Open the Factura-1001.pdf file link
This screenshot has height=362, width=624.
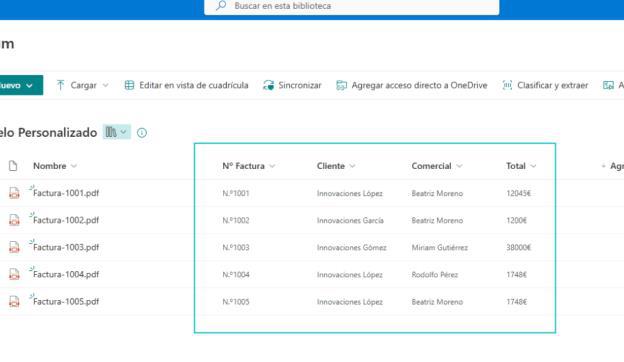coord(66,193)
